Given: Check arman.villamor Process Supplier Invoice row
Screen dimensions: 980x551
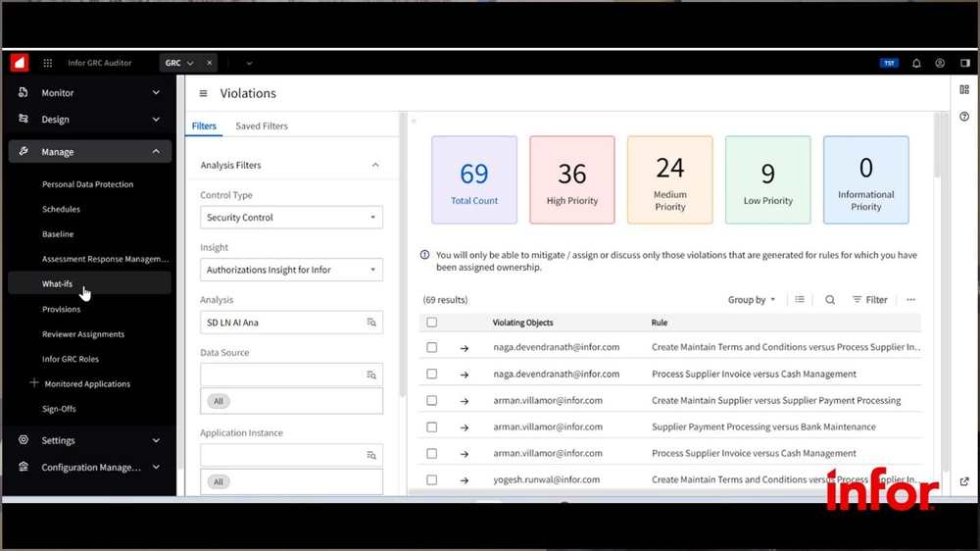Looking at the screenshot, I should pyautogui.click(x=432, y=453).
